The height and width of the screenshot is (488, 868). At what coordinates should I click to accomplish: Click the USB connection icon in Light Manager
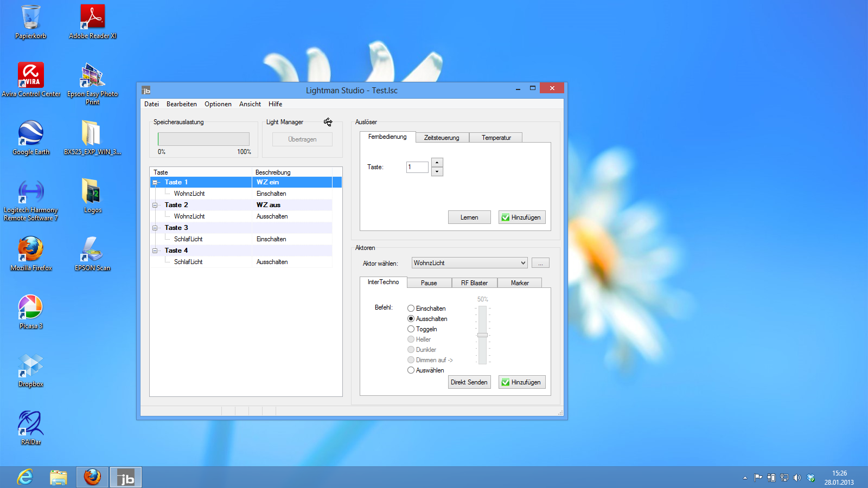(x=328, y=122)
